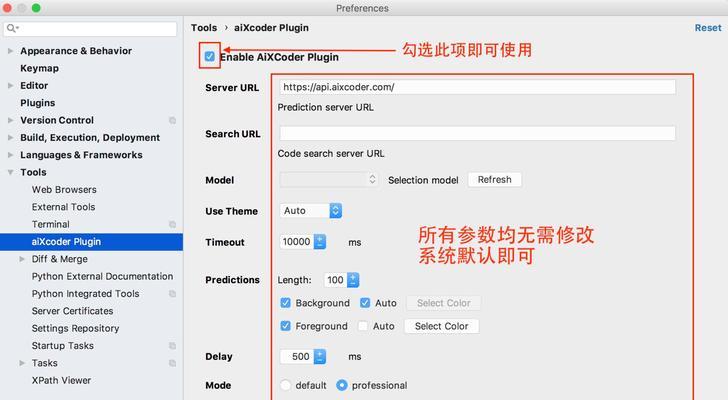The image size is (728, 400).
Task: Open the Use Theme dropdown
Action: tap(311, 211)
